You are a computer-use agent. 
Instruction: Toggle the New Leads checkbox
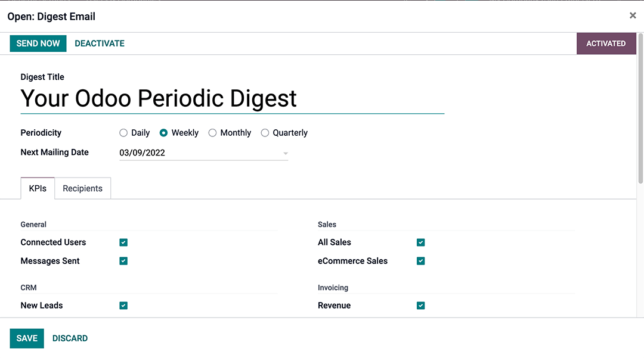pos(123,306)
